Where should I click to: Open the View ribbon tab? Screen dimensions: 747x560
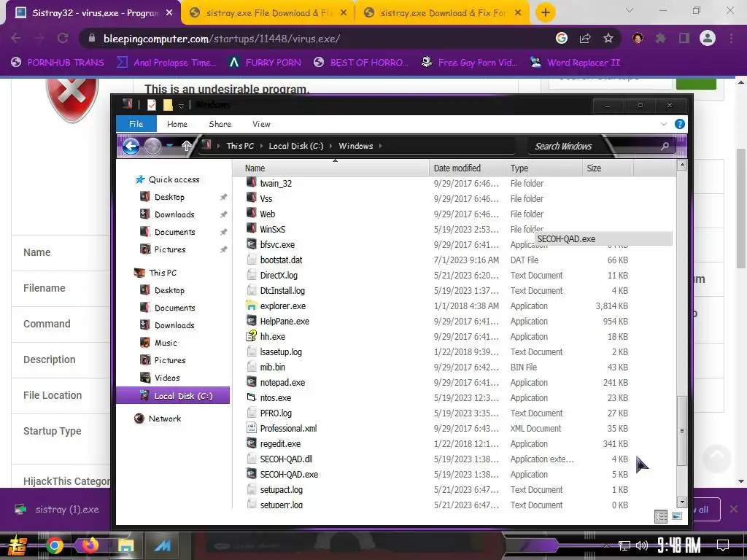[261, 124]
